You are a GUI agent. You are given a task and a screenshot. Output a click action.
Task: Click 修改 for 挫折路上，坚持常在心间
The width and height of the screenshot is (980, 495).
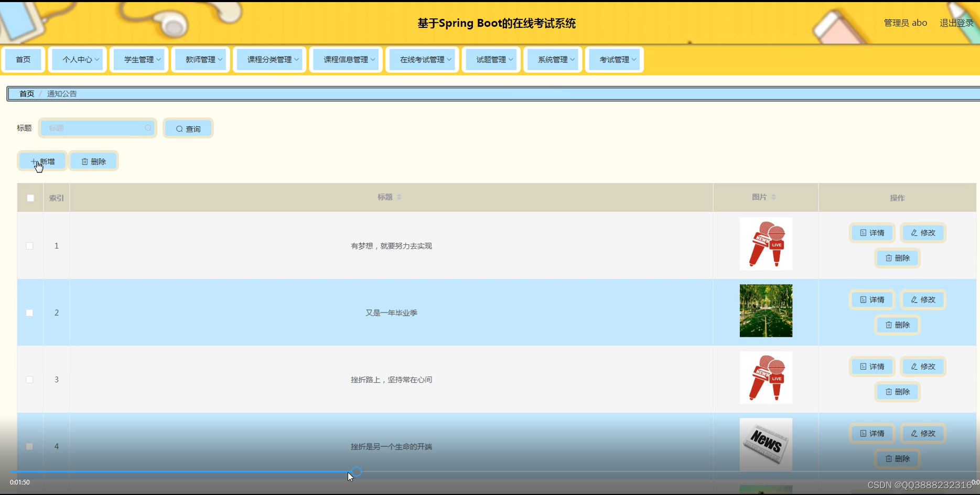[923, 367]
